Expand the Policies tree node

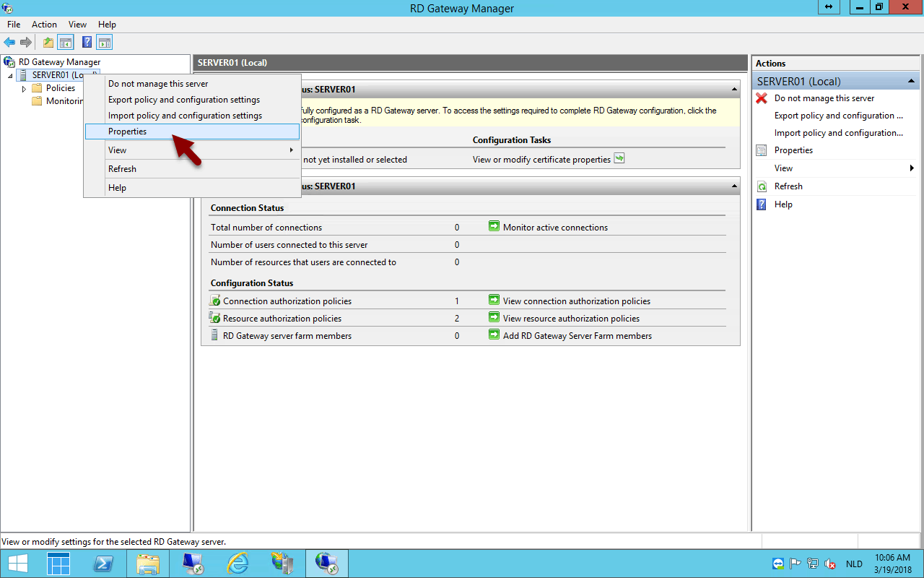(24, 88)
